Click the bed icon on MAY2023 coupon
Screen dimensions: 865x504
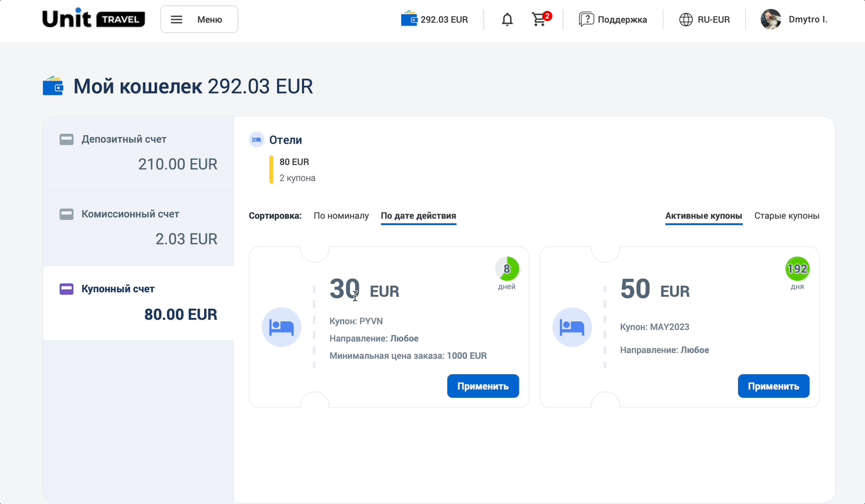click(572, 327)
